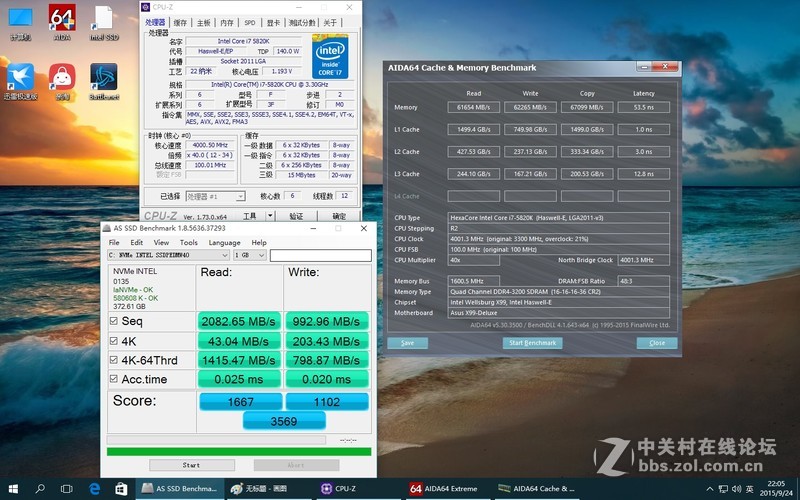
Task: Click the Close button at the bottom of AIDA64
Action: point(657,343)
